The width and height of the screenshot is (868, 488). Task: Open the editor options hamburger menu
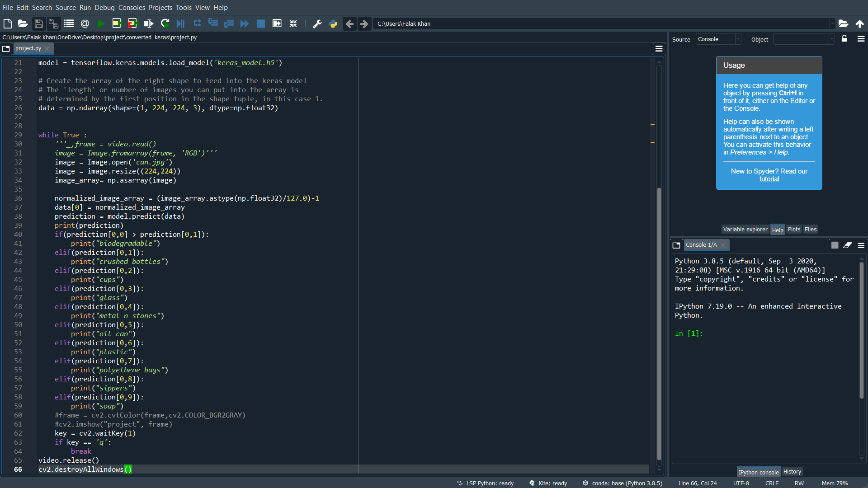click(659, 48)
